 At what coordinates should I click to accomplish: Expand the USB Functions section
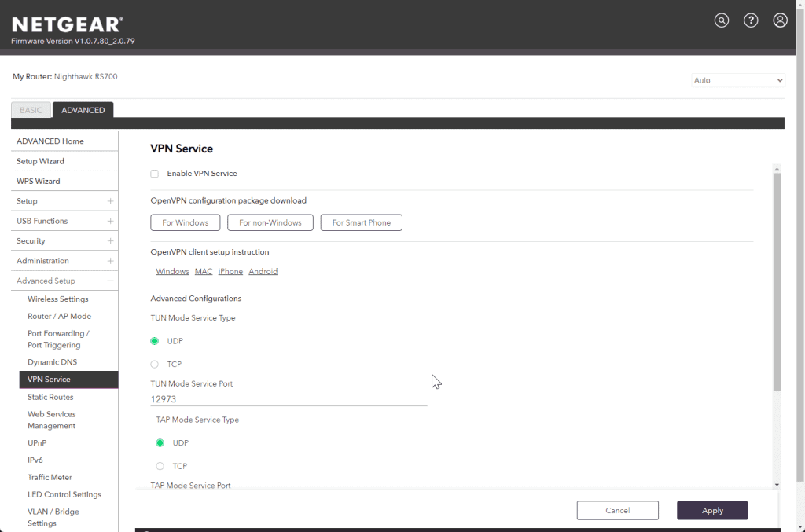pos(110,222)
